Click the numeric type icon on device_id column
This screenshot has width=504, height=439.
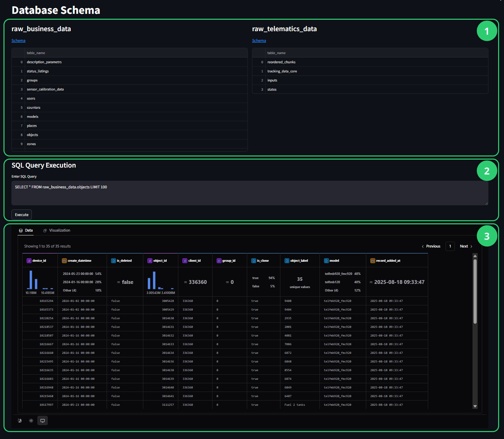tap(29, 260)
